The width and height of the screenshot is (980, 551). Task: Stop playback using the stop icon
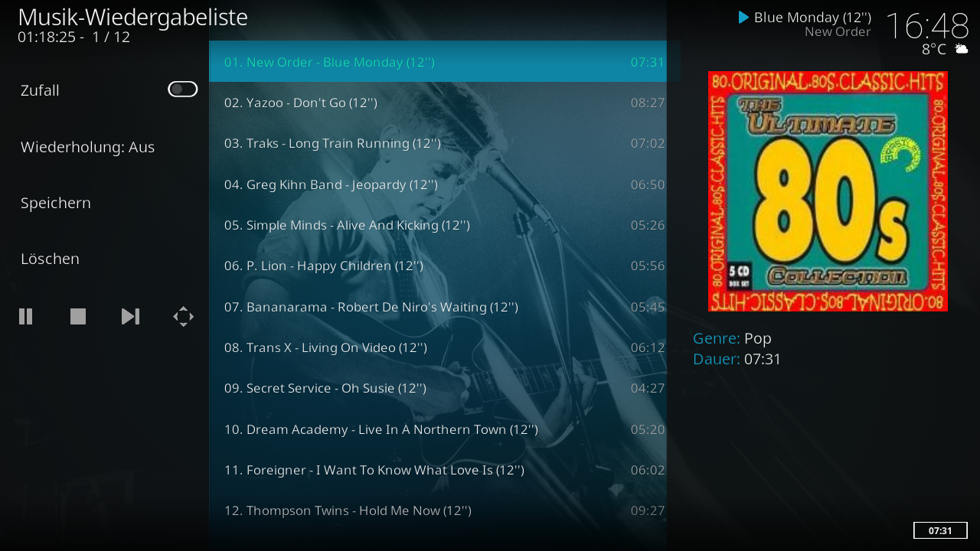78,316
